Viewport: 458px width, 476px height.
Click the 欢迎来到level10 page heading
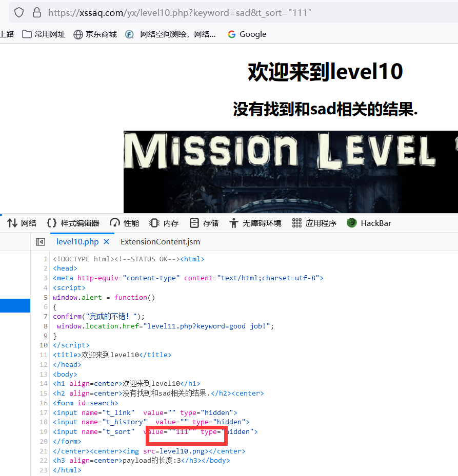[326, 72]
